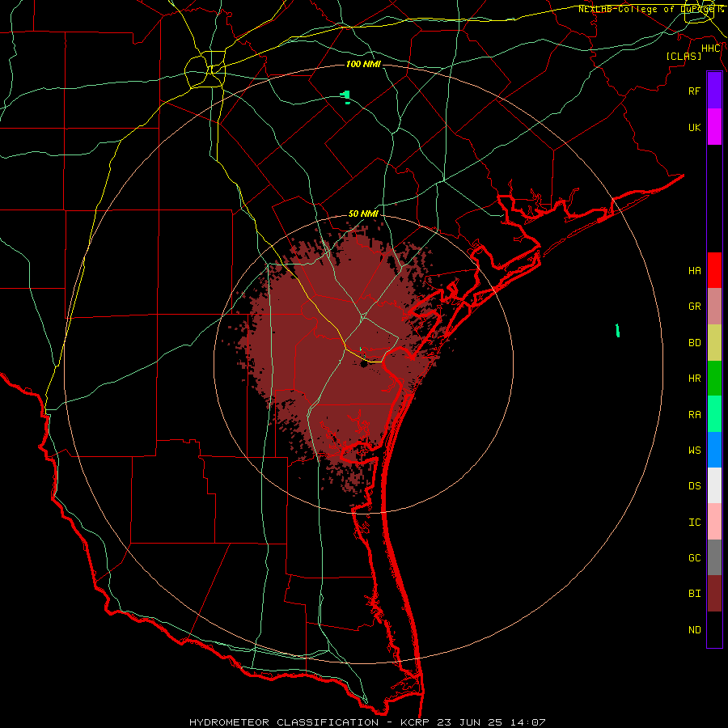Click the 'IC' legend label

pos(695,523)
